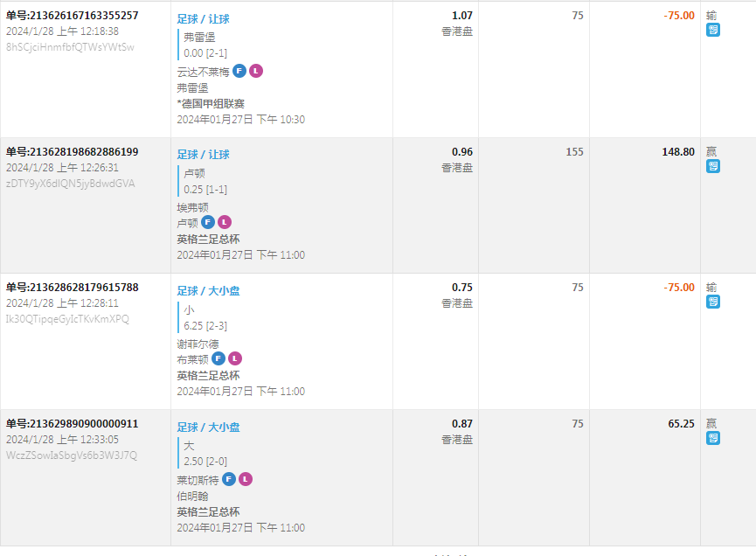Viewport: 756px width, 556px height.
Task: Click reference code WczZSowIaSbgVs6b3W3J7Q
Action: [72, 455]
